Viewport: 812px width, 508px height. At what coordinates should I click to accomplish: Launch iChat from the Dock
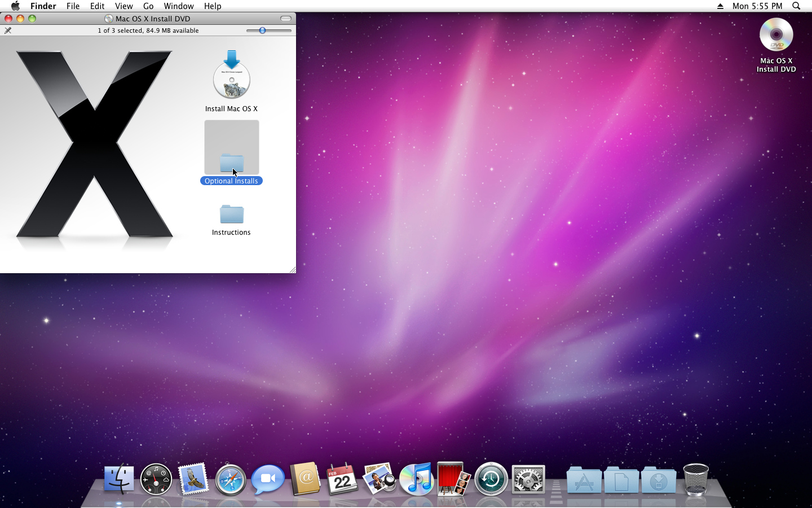click(268, 480)
